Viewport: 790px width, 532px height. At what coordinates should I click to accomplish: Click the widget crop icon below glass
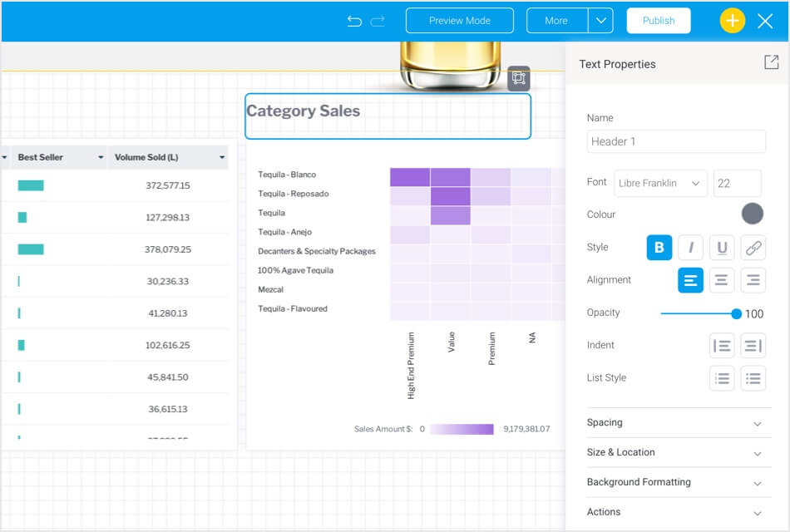[518, 78]
